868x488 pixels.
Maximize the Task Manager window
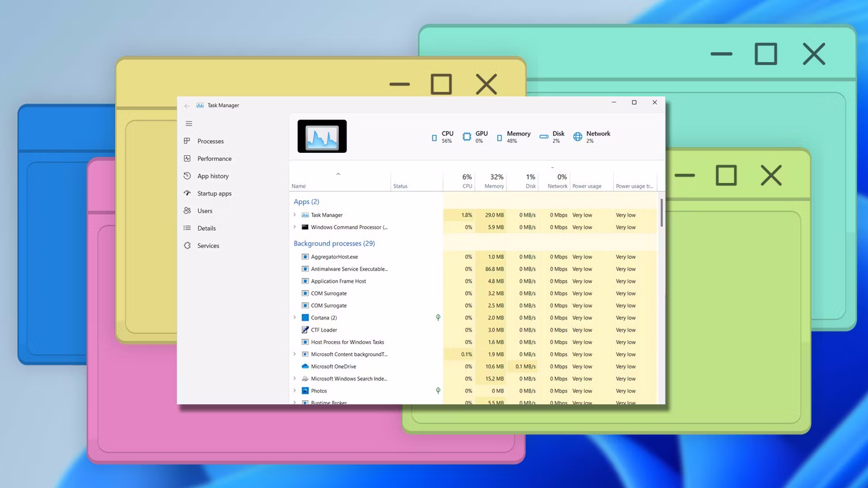(x=634, y=102)
